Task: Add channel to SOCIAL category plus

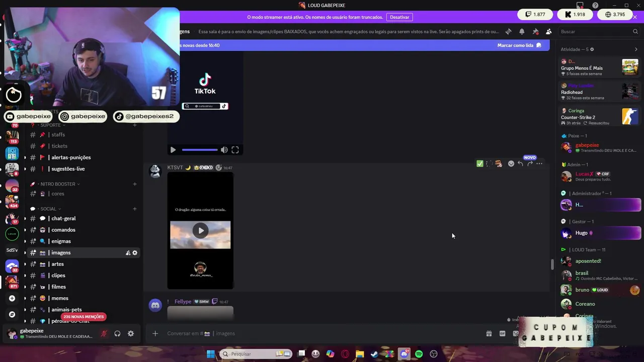Action: tap(134, 209)
